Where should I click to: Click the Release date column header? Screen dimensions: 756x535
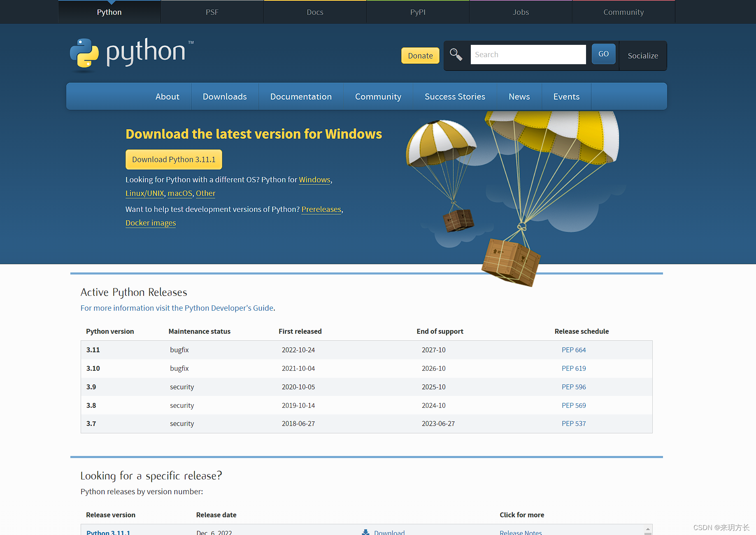(216, 515)
